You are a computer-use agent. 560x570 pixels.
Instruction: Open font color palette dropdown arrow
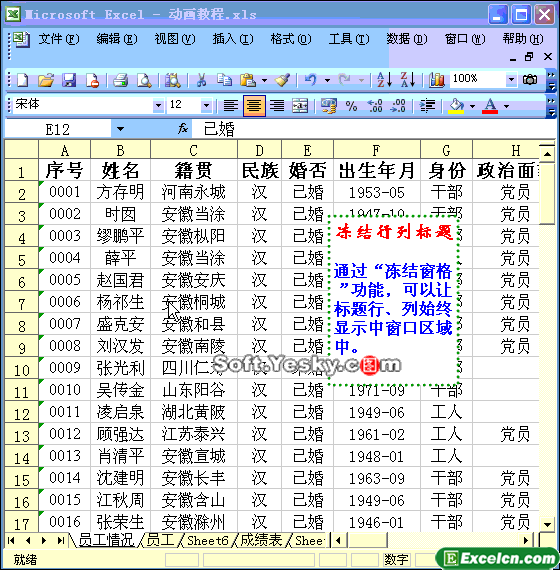click(506, 107)
